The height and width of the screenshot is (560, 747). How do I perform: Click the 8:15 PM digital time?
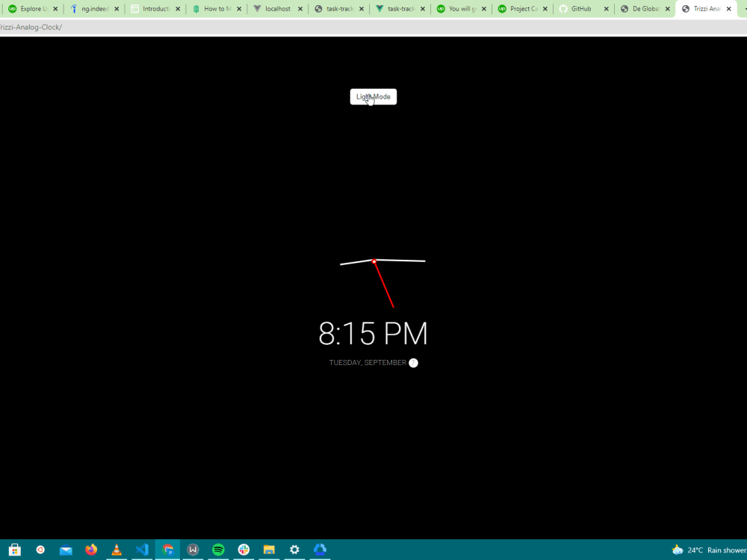pos(373,333)
